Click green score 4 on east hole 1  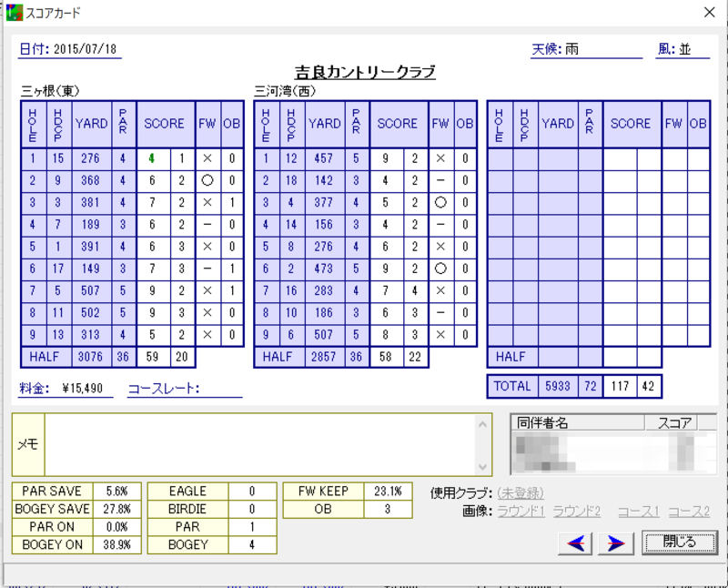coord(153,159)
